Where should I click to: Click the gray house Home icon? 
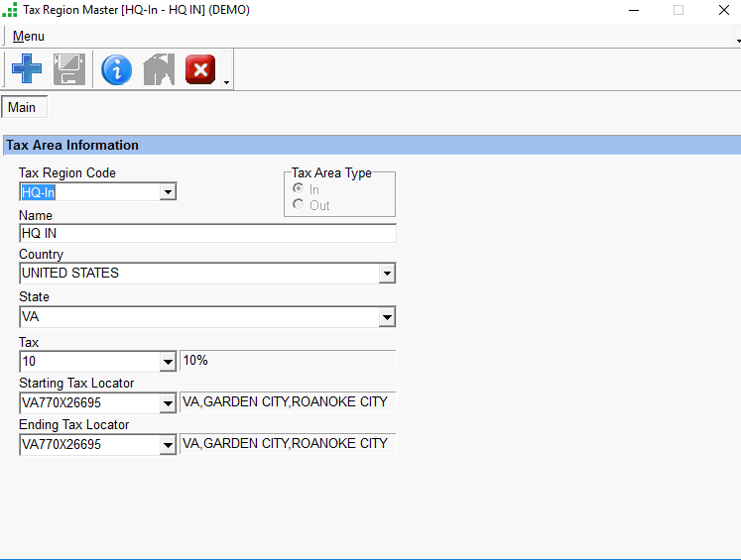point(159,69)
